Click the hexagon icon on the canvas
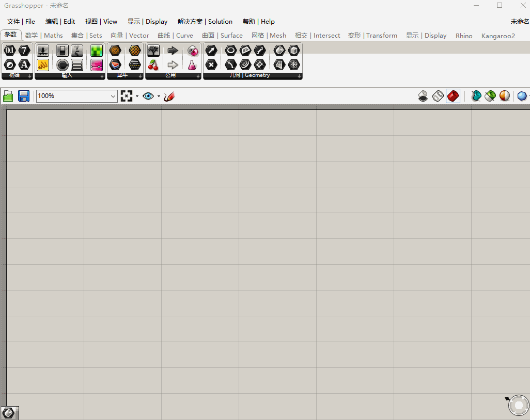This screenshot has height=420, width=530. (x=9, y=413)
